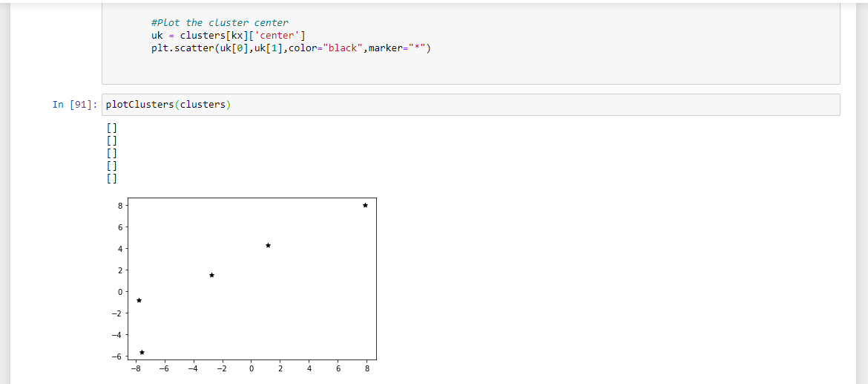Click the '#Plot the cluster center' comment line
This screenshot has width=868, height=384.
click(x=220, y=23)
